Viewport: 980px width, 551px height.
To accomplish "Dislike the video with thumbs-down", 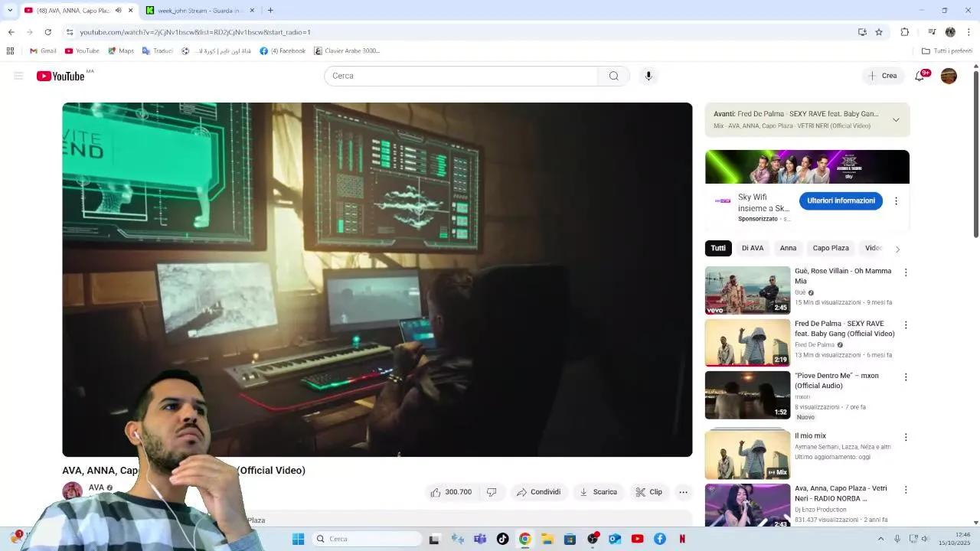I will point(492,492).
